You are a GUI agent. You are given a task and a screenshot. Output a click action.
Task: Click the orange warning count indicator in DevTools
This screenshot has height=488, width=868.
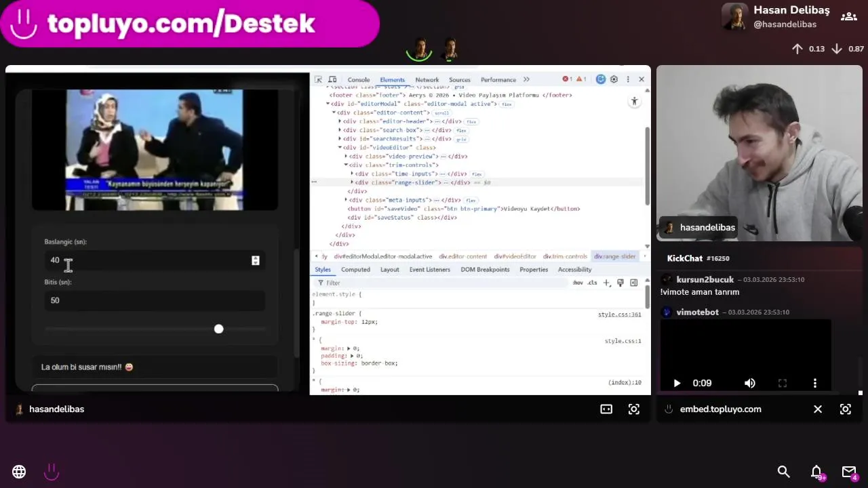point(581,79)
